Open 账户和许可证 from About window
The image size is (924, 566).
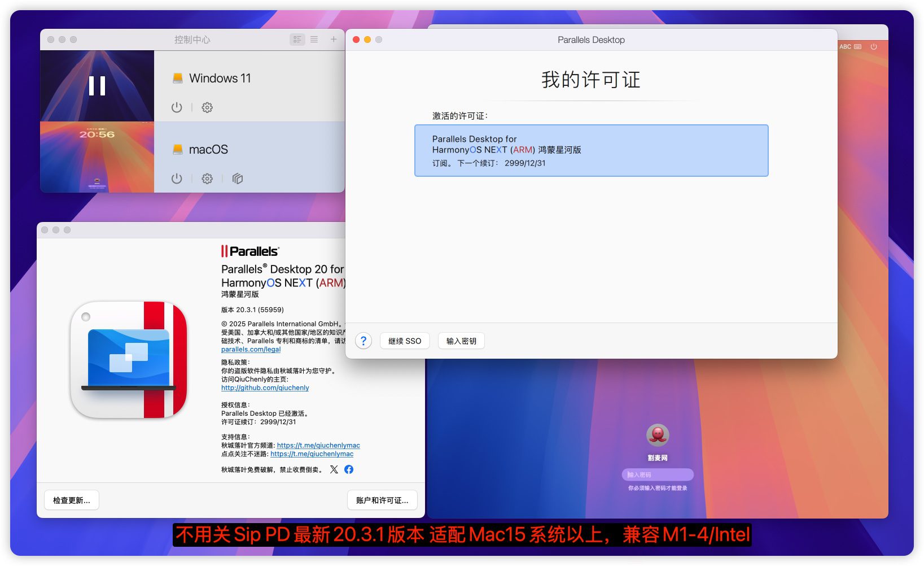(x=382, y=500)
